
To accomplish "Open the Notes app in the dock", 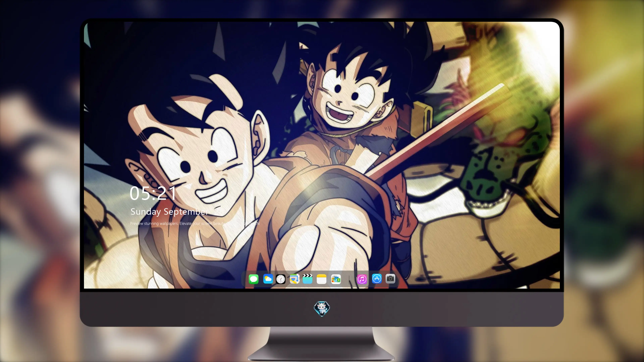I will point(321,279).
